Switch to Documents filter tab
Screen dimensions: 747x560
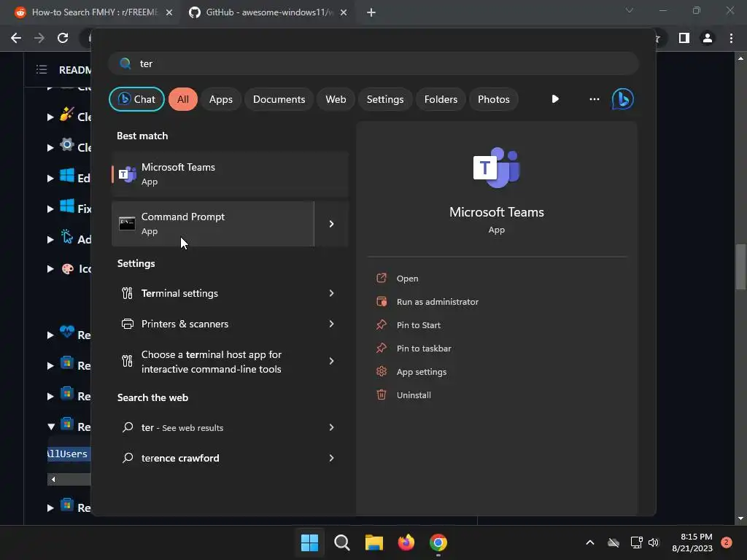coord(279,99)
